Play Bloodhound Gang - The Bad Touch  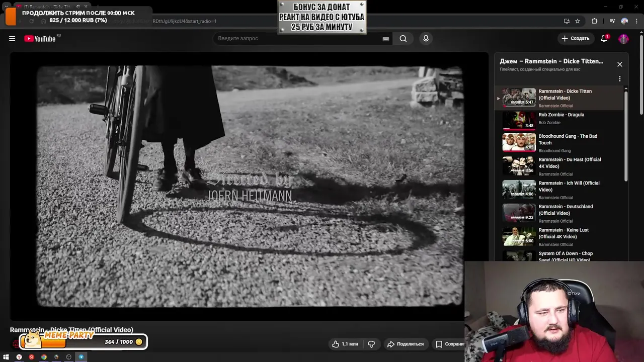click(x=558, y=143)
